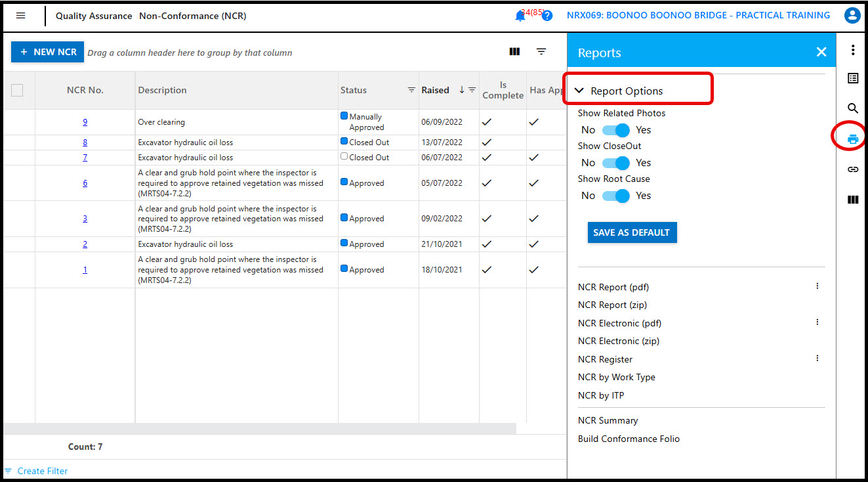Click status checkbox for Manually Approved row

pos(344,116)
